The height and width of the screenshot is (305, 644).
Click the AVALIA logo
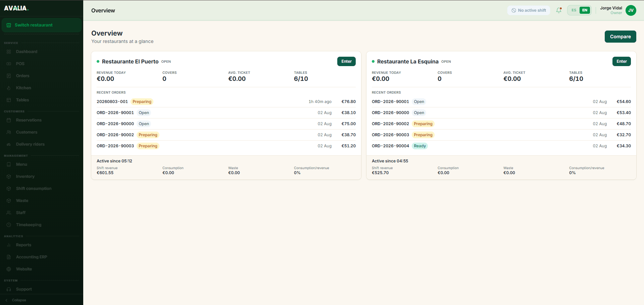16,8
